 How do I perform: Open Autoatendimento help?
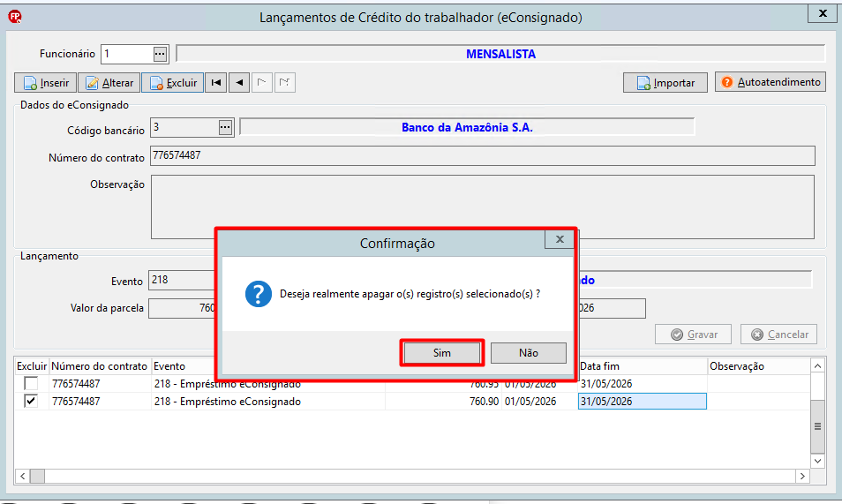[770, 82]
